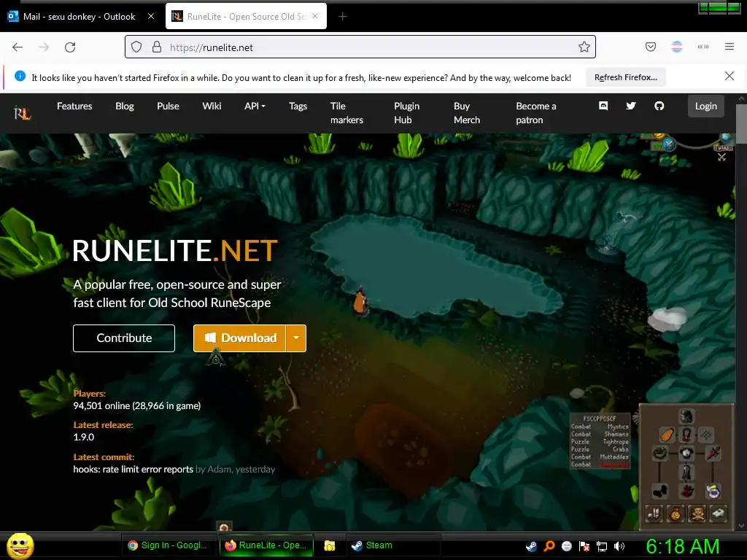Open Become a patron nav link
The width and height of the screenshot is (747, 560).
[536, 113]
